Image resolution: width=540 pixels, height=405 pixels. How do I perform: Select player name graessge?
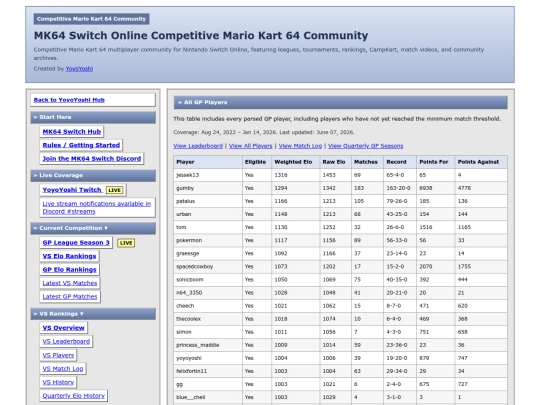(188, 253)
